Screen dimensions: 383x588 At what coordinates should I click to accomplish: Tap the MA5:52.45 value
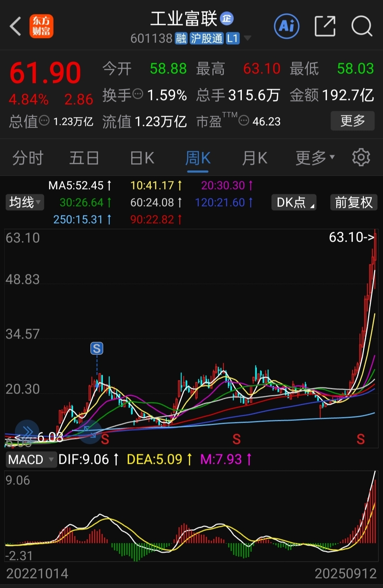pos(80,185)
